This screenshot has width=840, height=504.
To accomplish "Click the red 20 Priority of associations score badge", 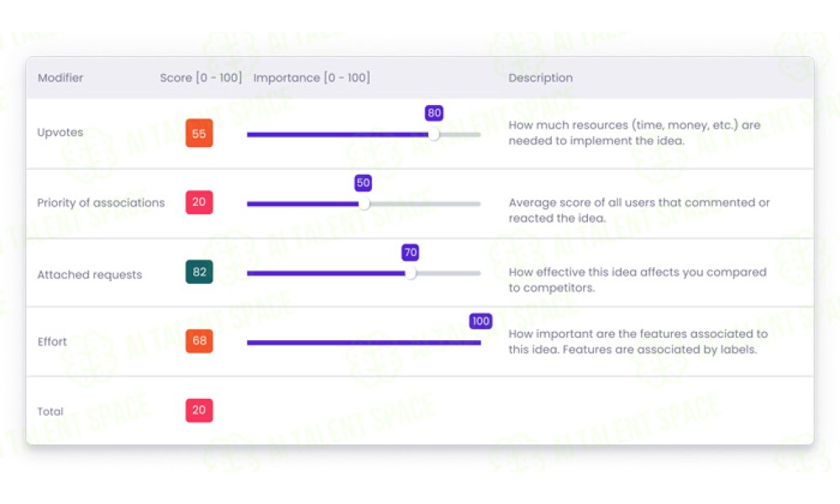I will [199, 202].
